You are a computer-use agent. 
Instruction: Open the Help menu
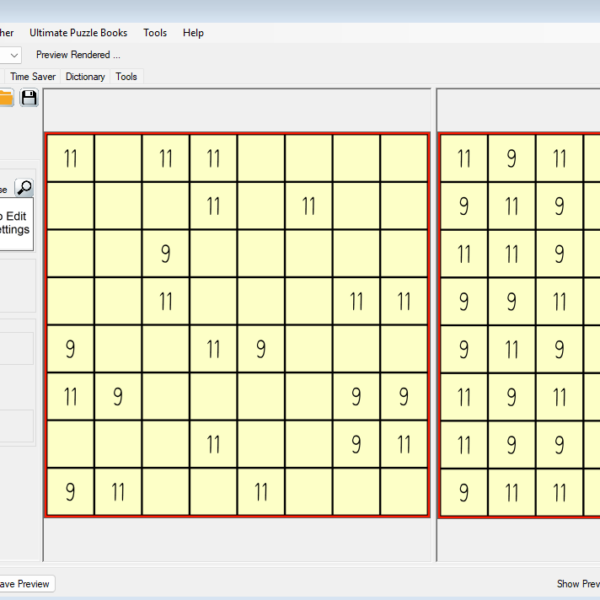(193, 33)
